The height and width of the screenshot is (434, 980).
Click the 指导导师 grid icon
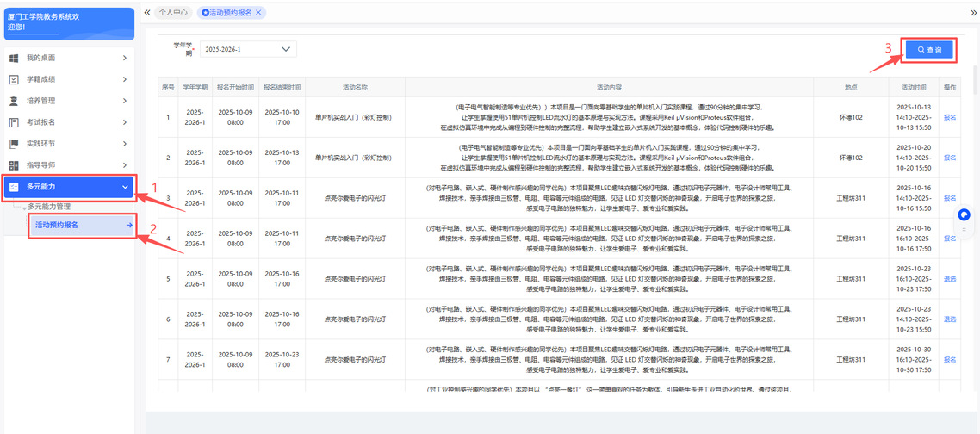[x=14, y=165]
